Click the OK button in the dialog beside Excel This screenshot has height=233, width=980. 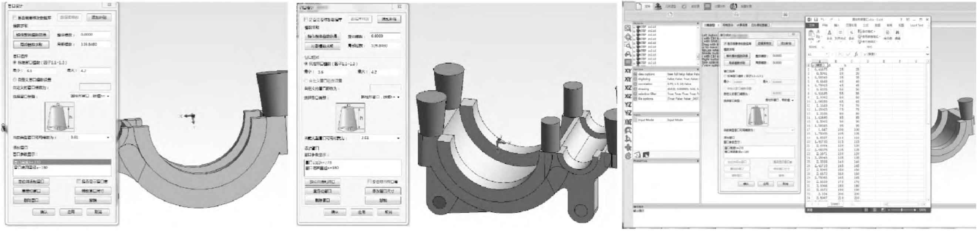click(746, 184)
